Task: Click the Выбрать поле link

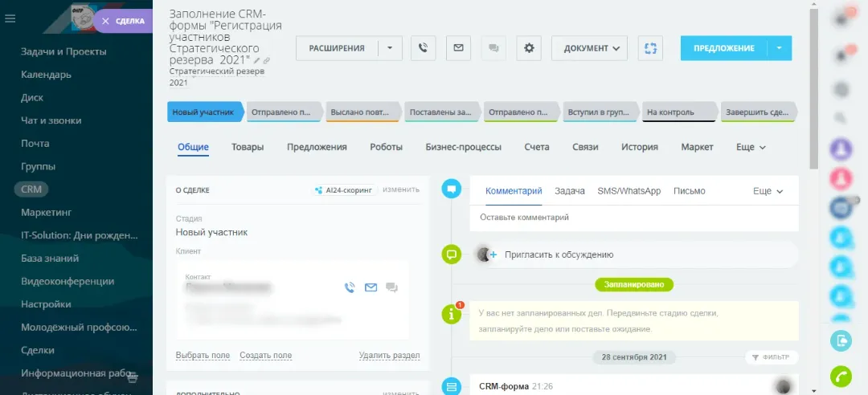Action: click(203, 355)
